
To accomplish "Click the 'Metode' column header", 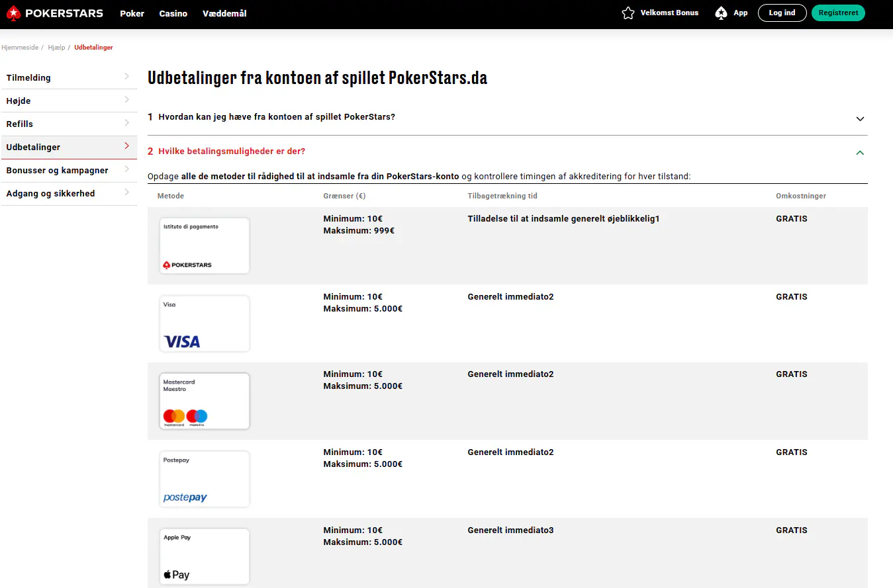I will 171,196.
